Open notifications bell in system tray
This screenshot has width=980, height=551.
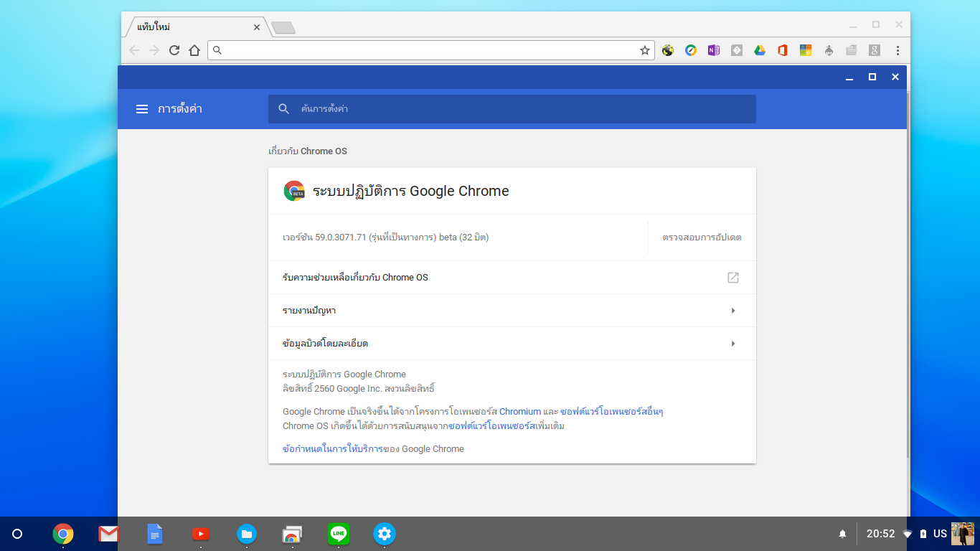pyautogui.click(x=843, y=534)
